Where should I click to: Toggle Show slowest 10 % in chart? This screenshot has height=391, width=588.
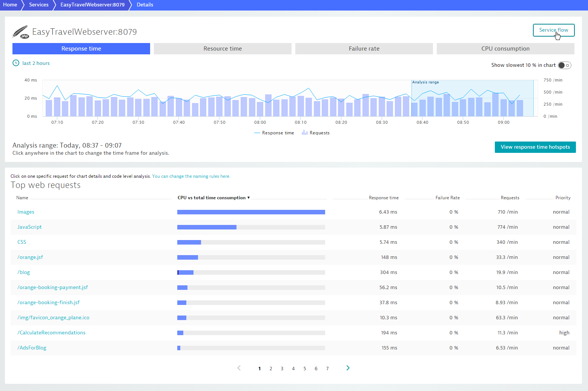click(564, 65)
